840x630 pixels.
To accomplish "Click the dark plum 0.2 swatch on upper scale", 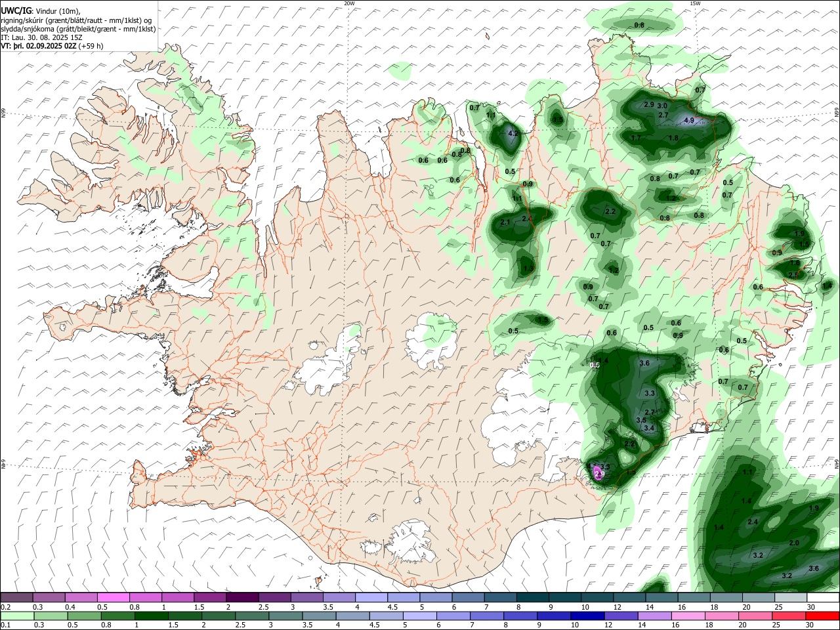I will tap(16, 598).
